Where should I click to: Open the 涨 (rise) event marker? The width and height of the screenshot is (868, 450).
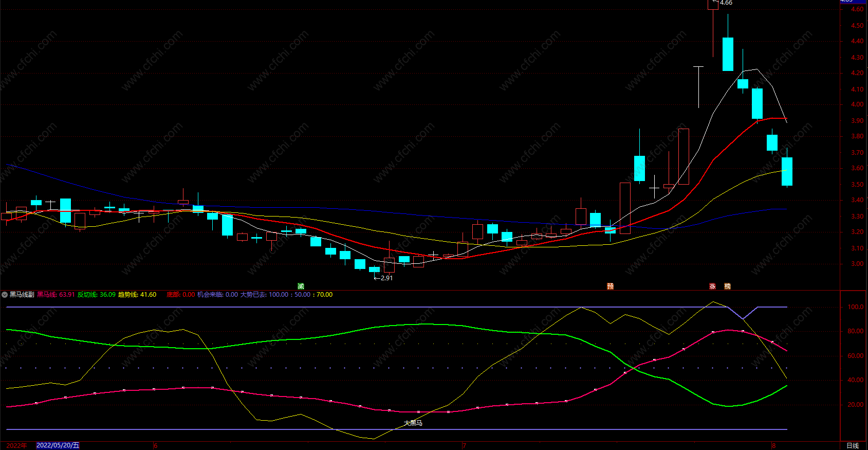click(x=713, y=286)
